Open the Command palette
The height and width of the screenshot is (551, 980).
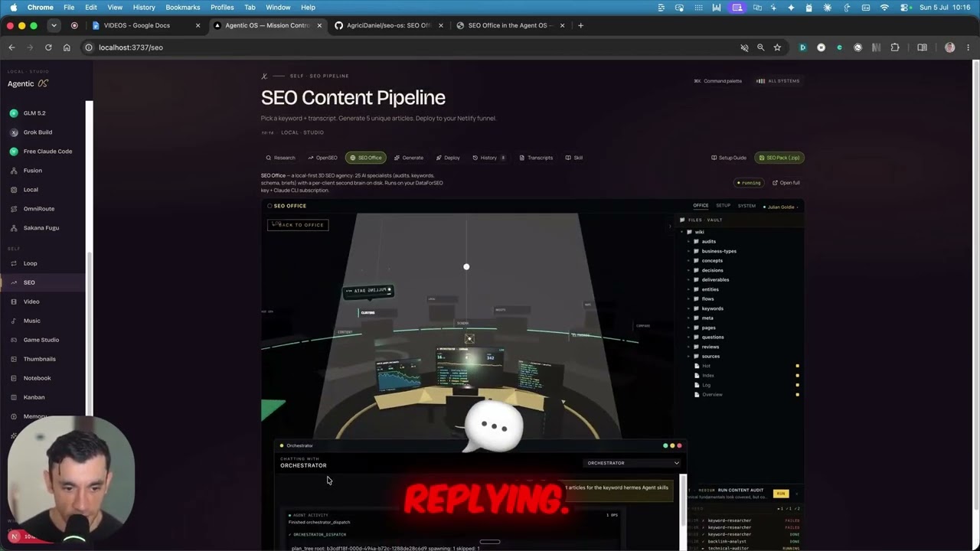pos(718,81)
